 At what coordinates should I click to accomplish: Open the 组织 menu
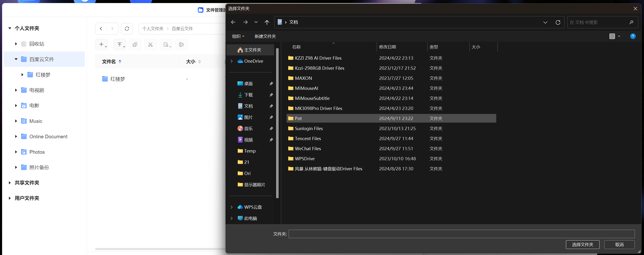coord(238,36)
